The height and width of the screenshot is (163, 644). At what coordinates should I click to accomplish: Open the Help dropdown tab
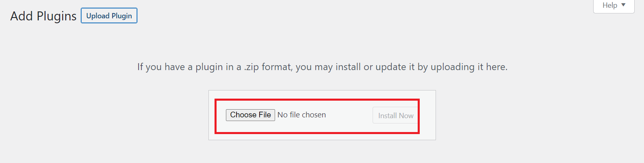pos(614,6)
